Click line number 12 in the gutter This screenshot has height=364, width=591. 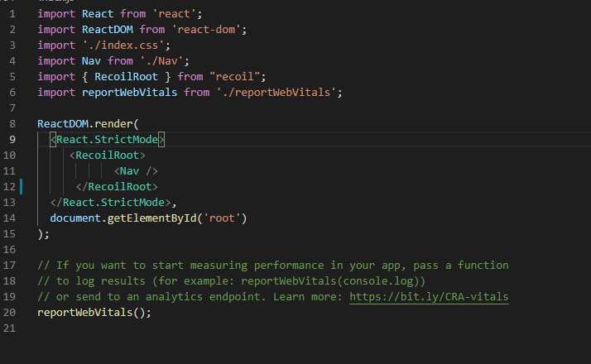(x=9, y=187)
